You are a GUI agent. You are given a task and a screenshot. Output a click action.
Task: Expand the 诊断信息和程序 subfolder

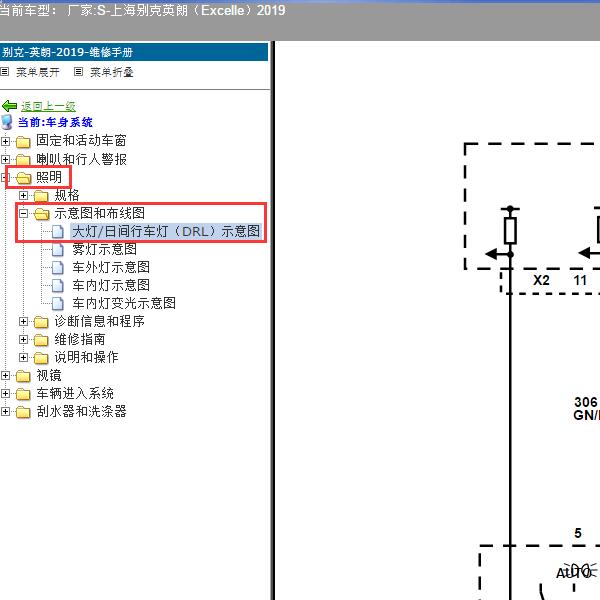(x=23, y=321)
